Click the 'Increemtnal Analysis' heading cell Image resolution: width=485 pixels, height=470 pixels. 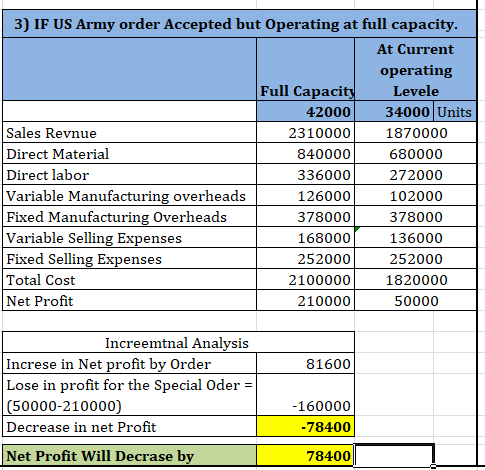[178, 342]
